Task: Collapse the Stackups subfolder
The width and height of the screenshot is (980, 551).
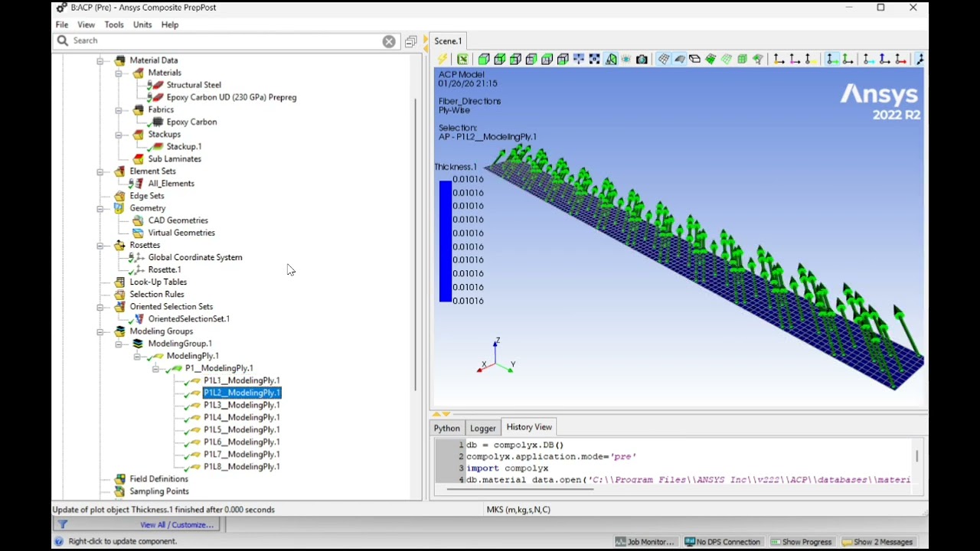Action: (119, 134)
